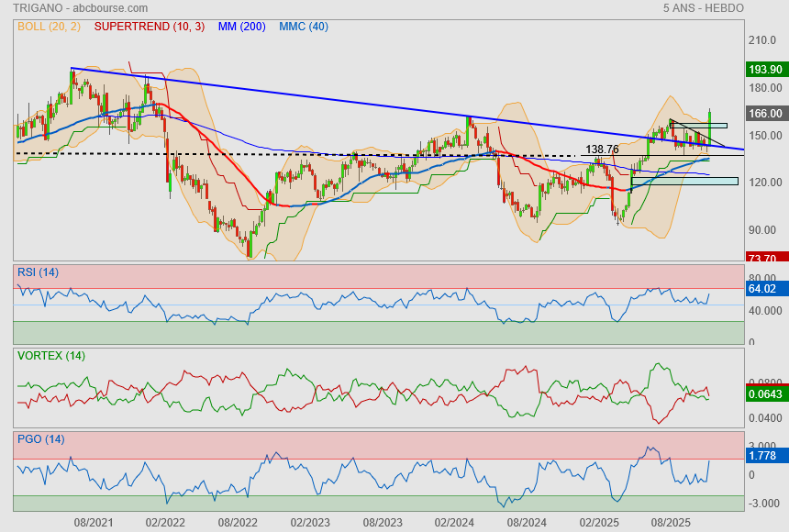Viewport: 789px width, 532px height.
Task: Select the 02/2024 date axis label
Action: tap(454, 522)
